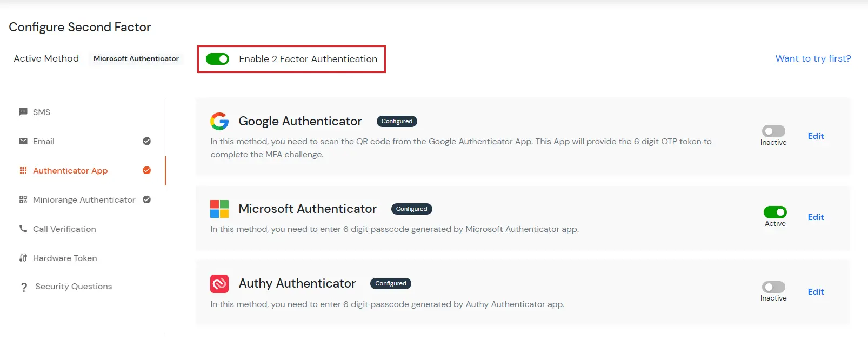Click the Authenticator App grid icon
This screenshot has height=353, width=868.
[x=23, y=170]
